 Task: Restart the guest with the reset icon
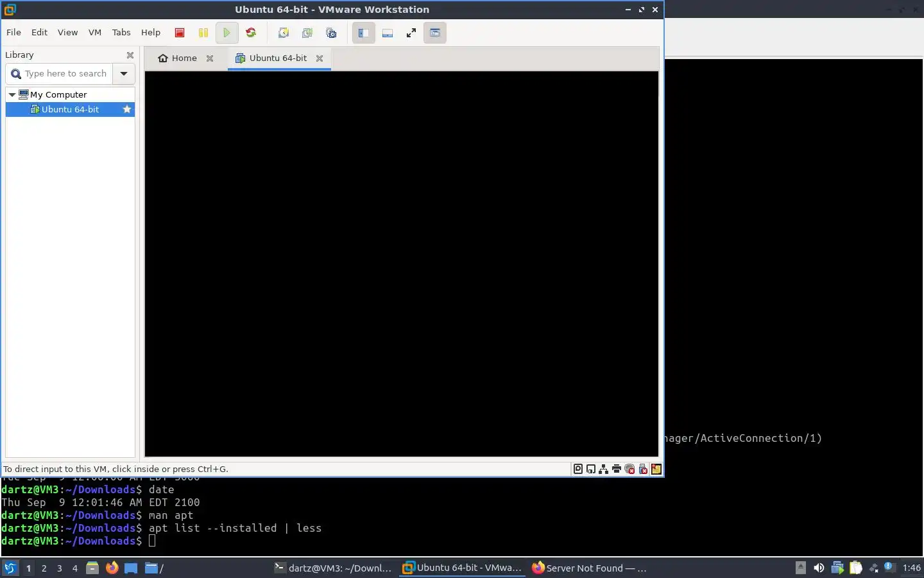tap(251, 33)
